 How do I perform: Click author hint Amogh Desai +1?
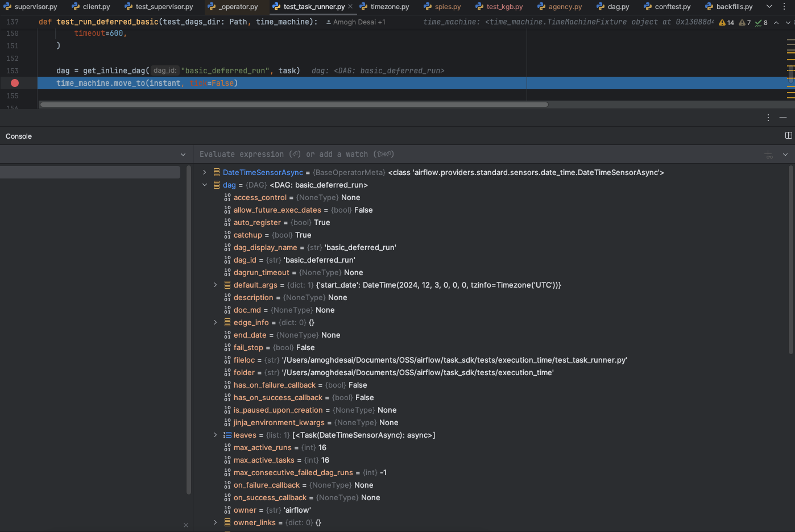click(355, 22)
